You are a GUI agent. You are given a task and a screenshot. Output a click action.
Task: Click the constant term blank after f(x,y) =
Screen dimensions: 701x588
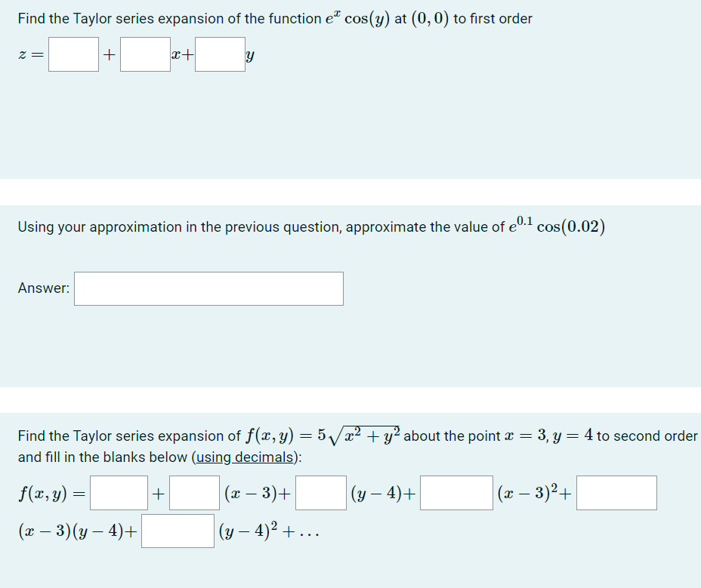point(118,493)
